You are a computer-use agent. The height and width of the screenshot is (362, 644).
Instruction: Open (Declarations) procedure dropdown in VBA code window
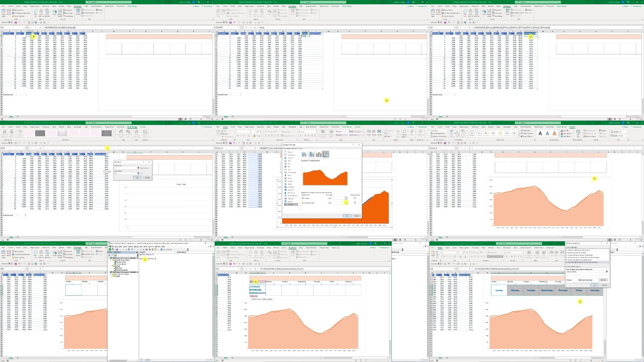213,252
